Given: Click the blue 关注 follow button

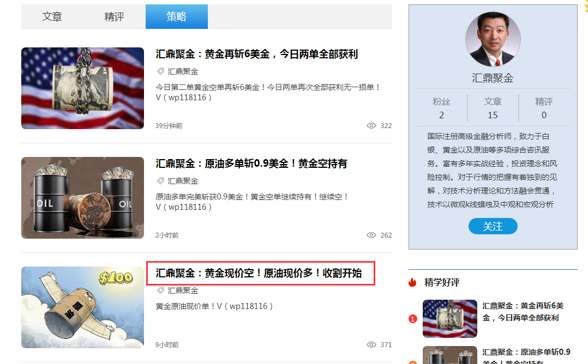Looking at the screenshot, I should pos(493,226).
